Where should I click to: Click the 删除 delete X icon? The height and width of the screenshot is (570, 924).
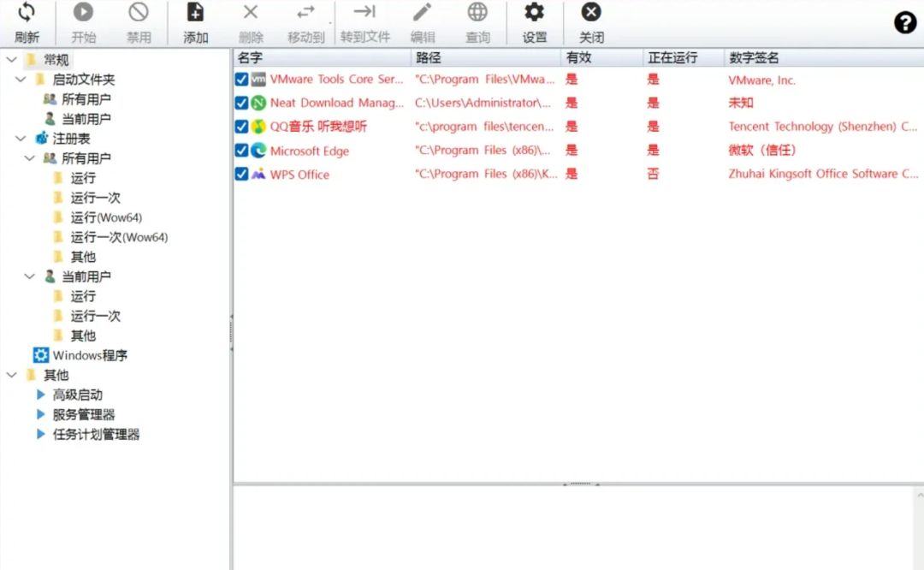(251, 12)
